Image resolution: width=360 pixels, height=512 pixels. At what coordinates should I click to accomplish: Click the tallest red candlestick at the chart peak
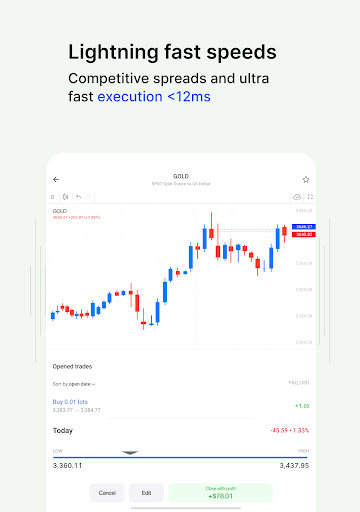click(x=211, y=226)
